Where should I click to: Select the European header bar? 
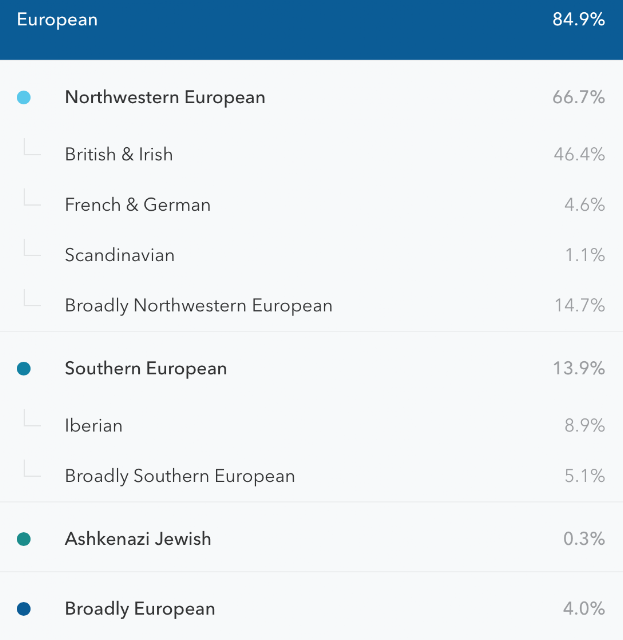click(312, 30)
